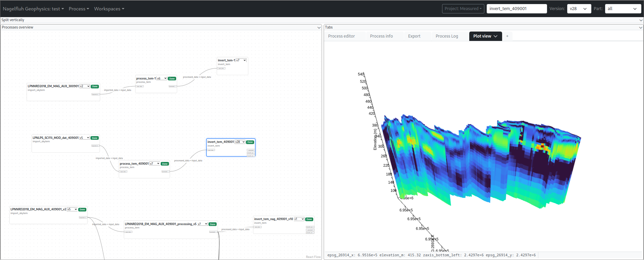Open version dropdown of LPNNRD2018_EM_MAG_AUX_300901 node
This screenshot has width=644, height=260.
(85, 86)
